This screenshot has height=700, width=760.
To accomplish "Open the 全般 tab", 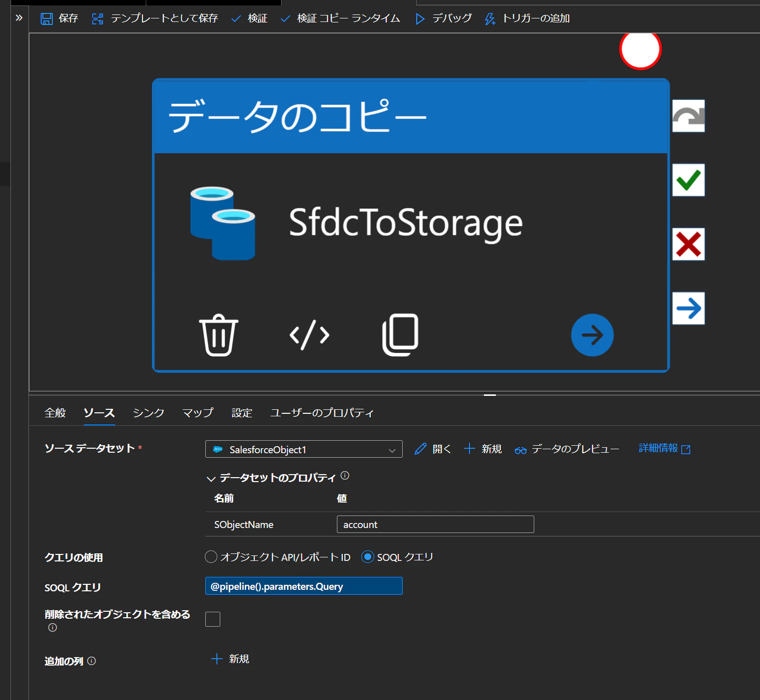I will pos(55,413).
